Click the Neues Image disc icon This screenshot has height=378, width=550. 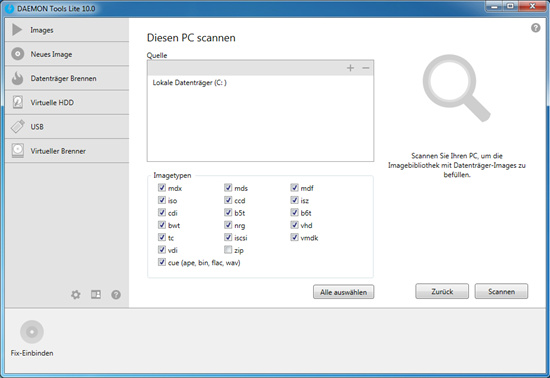tap(18, 54)
